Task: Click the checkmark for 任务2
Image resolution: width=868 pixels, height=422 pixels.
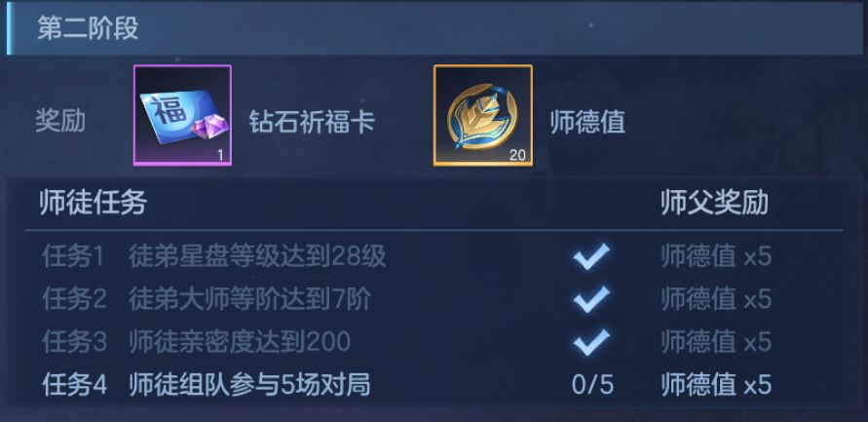Action: pos(591,299)
